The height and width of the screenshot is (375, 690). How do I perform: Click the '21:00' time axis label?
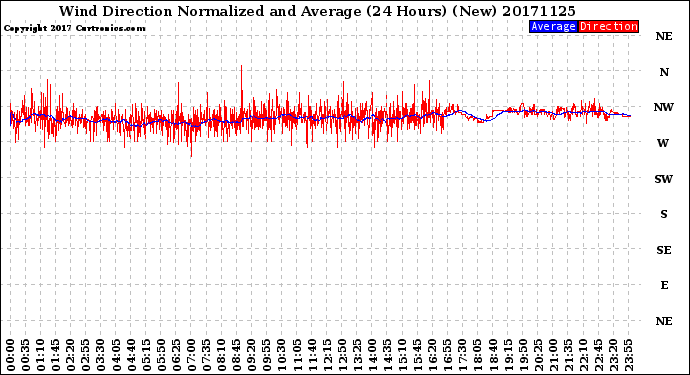tap(553, 355)
